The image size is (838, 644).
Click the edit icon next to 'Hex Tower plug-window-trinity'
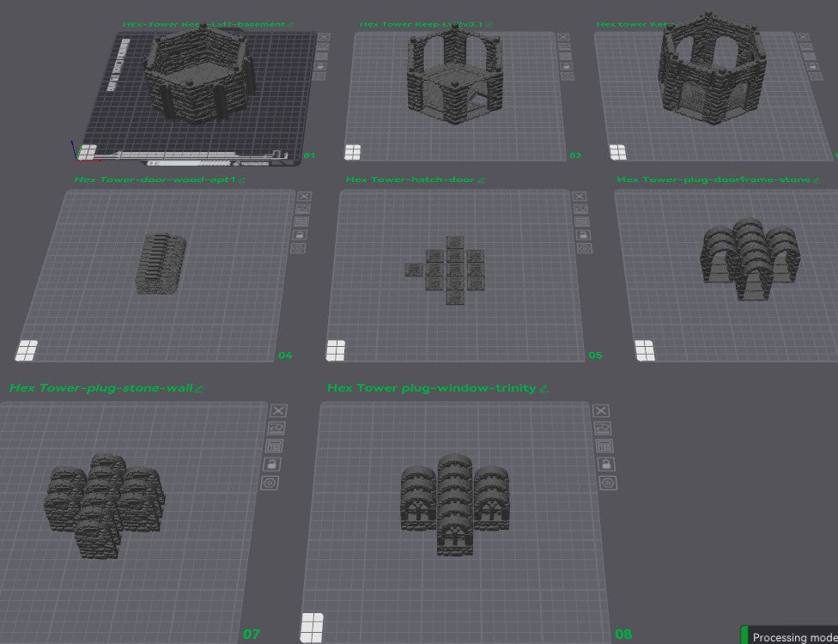pyautogui.click(x=544, y=388)
